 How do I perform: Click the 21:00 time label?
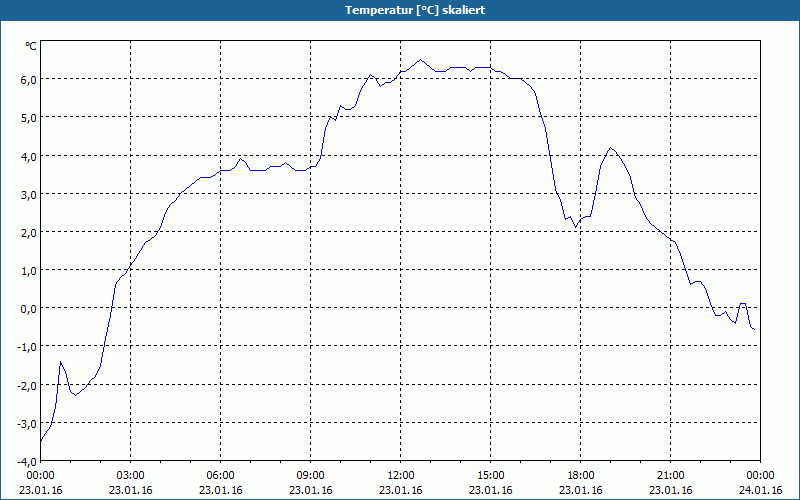(670, 476)
